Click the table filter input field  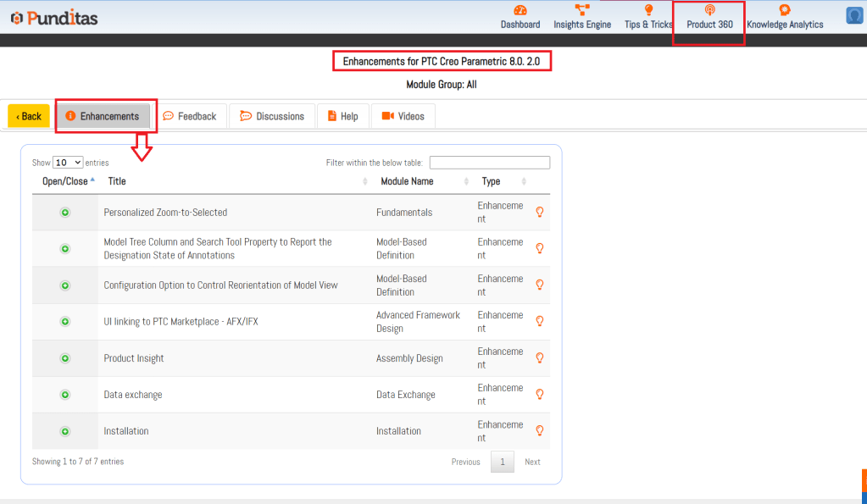tap(489, 163)
